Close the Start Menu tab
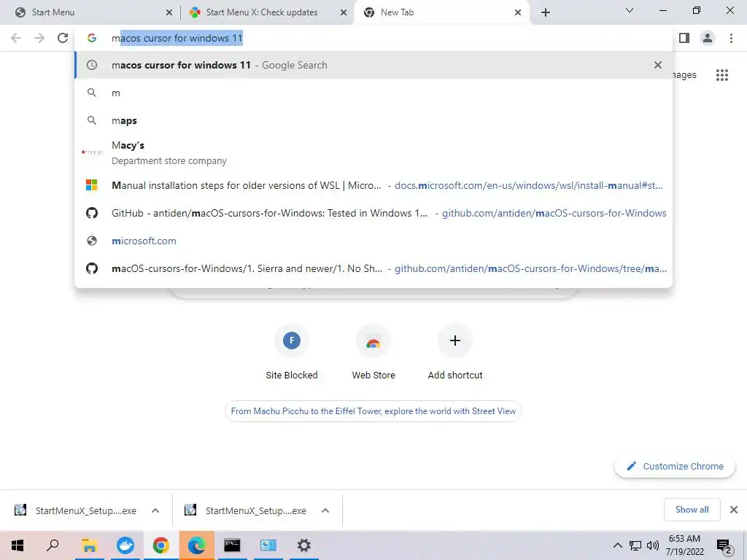This screenshot has height=560, width=747. (169, 12)
